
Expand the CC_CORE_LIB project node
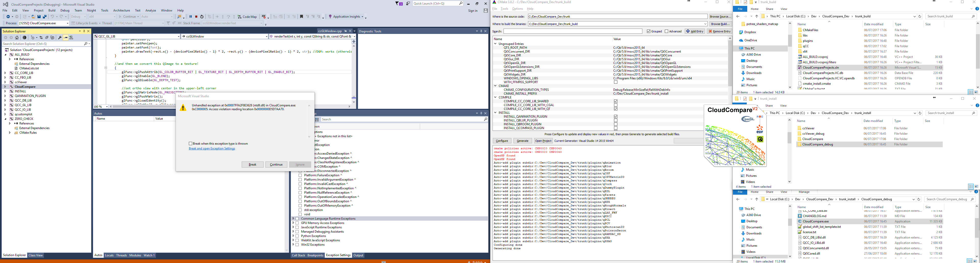click(x=5, y=73)
